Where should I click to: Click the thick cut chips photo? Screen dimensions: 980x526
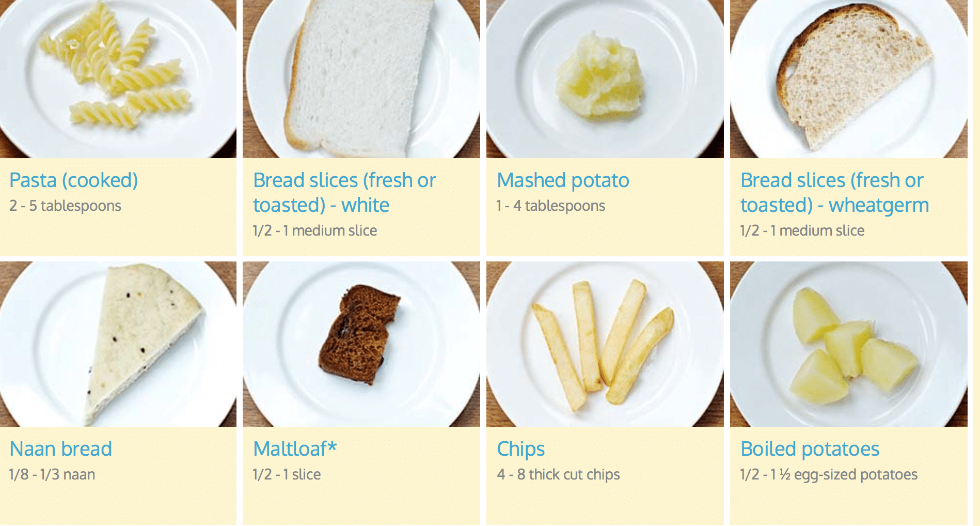(x=605, y=344)
